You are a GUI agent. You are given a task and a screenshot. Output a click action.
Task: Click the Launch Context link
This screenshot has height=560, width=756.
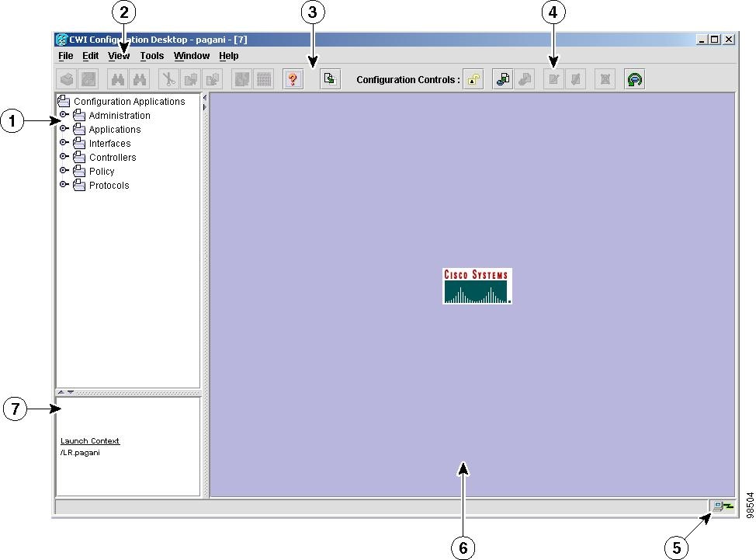[89, 440]
